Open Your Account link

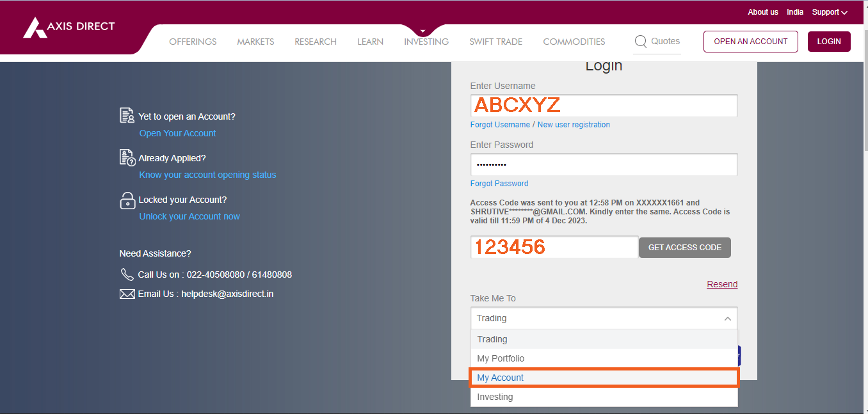pyautogui.click(x=177, y=133)
